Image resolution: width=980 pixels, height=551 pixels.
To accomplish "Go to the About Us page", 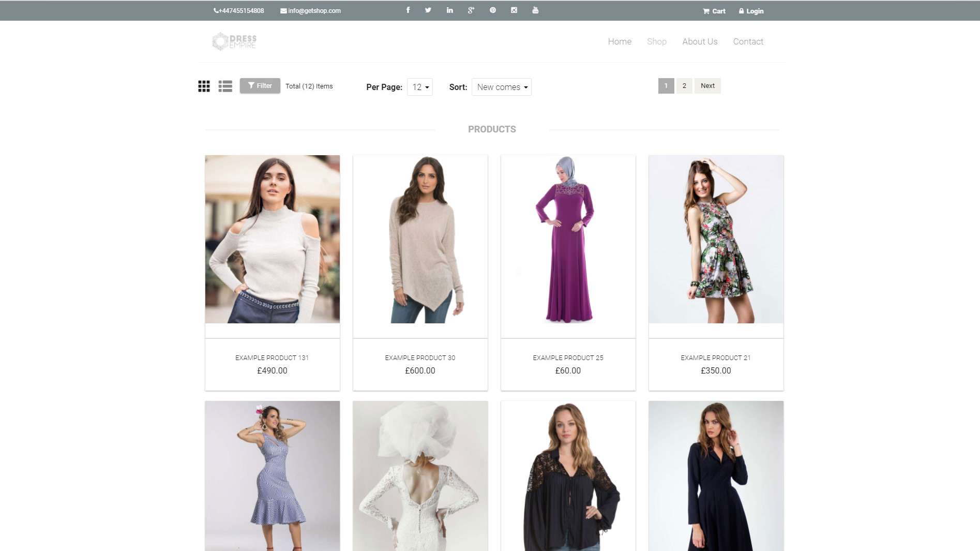I will (699, 41).
